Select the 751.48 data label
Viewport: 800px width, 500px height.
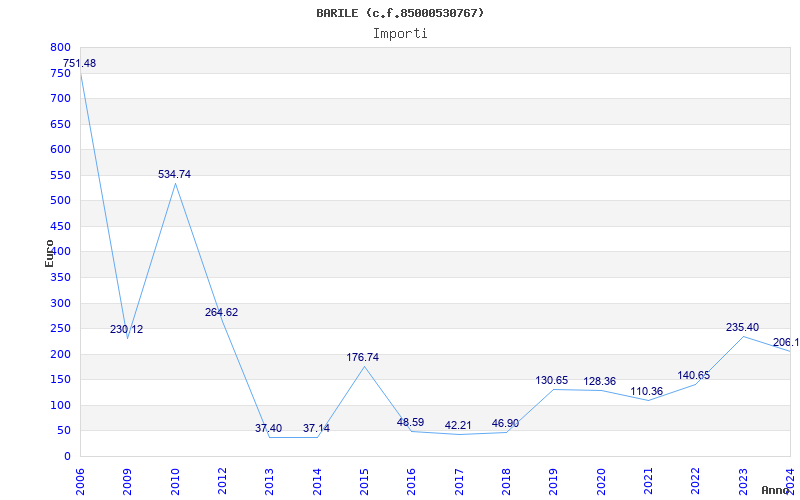tap(80, 64)
